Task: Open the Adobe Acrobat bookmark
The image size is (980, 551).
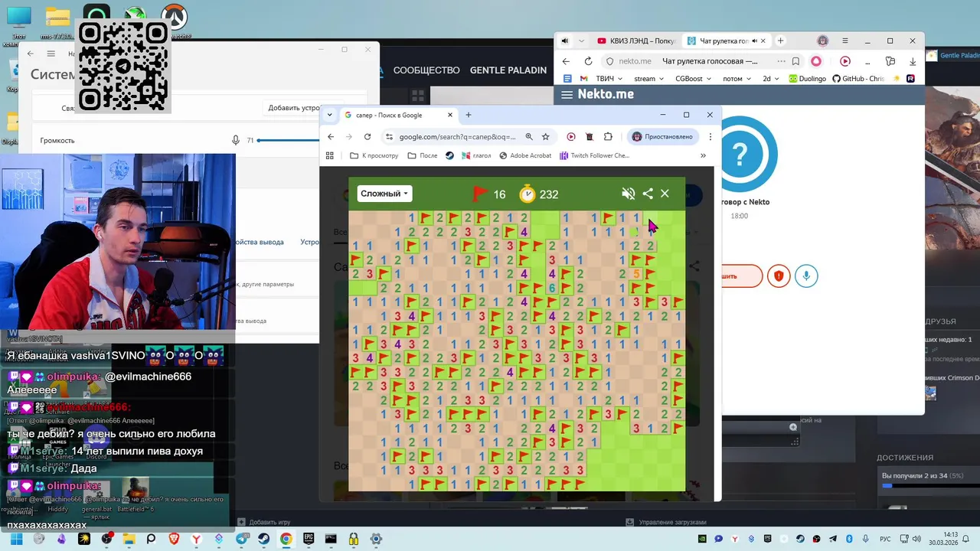Action: [525, 155]
